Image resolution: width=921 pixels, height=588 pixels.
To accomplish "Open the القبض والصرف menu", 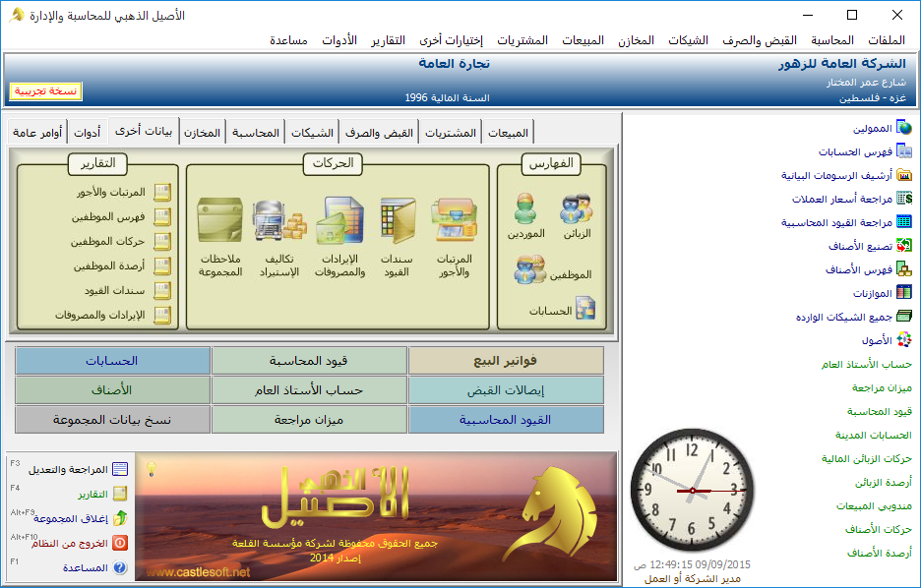I will 760,40.
